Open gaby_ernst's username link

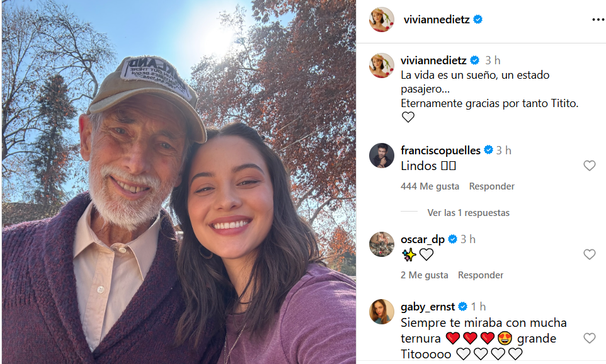click(428, 306)
